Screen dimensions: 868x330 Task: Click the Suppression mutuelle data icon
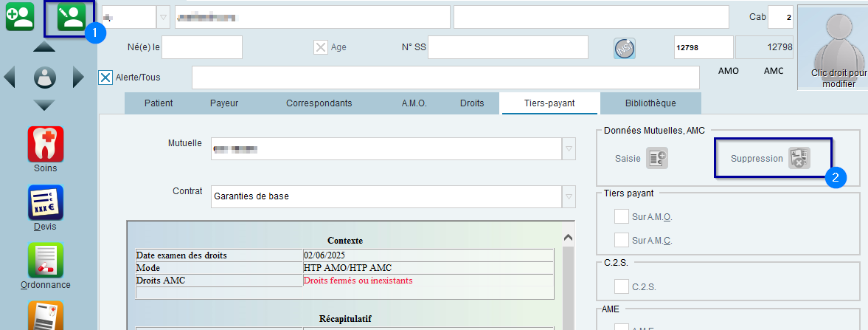799,158
